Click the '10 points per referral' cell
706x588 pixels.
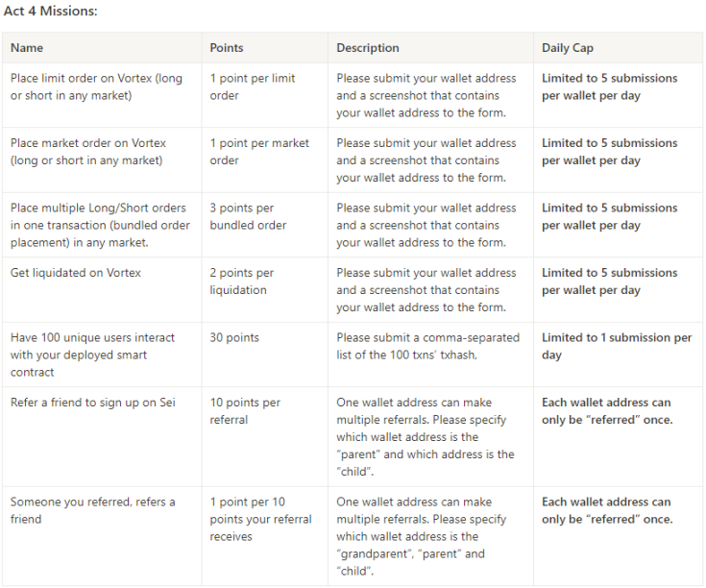(245, 411)
